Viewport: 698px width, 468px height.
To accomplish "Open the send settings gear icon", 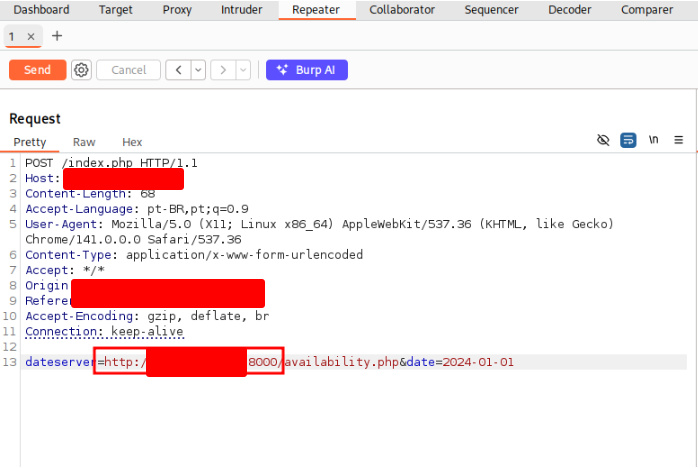I will pos(82,70).
